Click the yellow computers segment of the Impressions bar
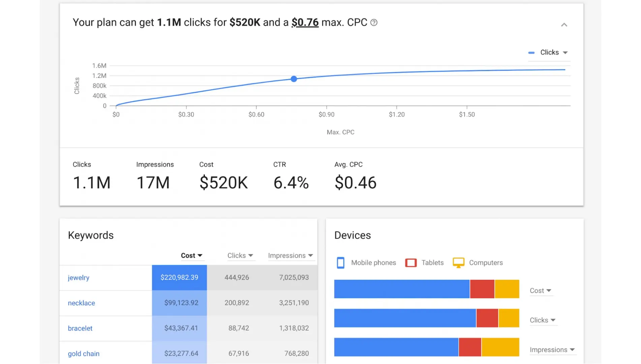Viewport: 641px width, 364px height. click(500, 347)
